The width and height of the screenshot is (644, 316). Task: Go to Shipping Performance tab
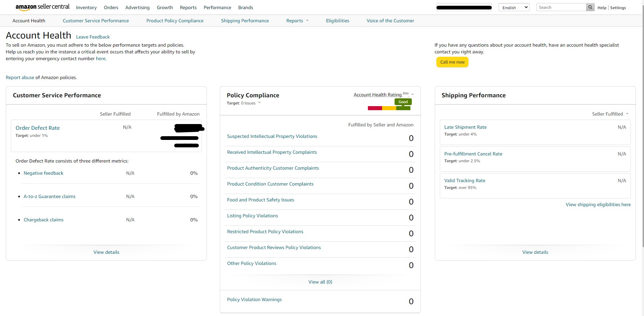click(245, 21)
